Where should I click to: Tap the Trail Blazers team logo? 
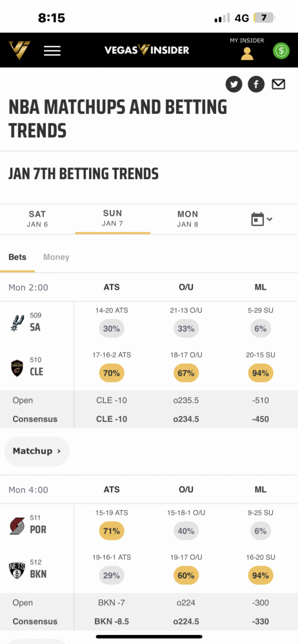coord(17,526)
